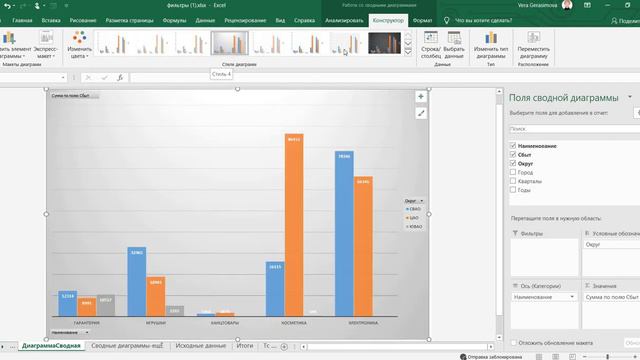
Task: Select the first chart style thumbnail
Action: point(112,43)
